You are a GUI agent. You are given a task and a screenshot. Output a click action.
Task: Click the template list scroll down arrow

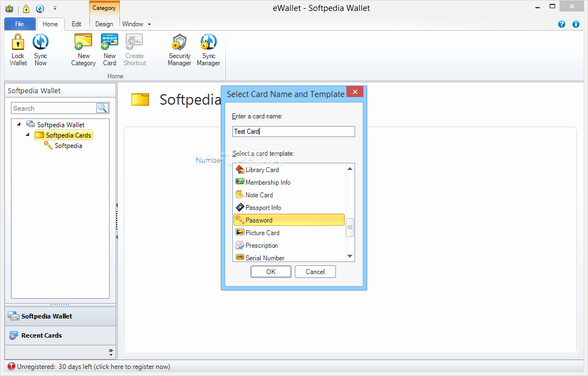[x=350, y=257]
